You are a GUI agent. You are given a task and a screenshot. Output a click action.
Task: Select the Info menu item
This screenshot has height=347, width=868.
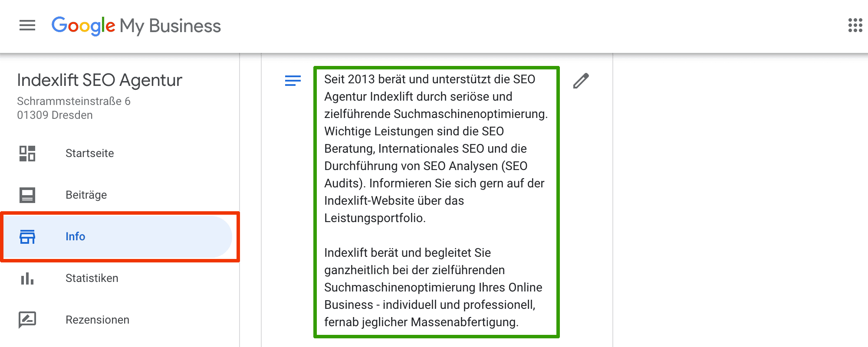[x=117, y=237]
